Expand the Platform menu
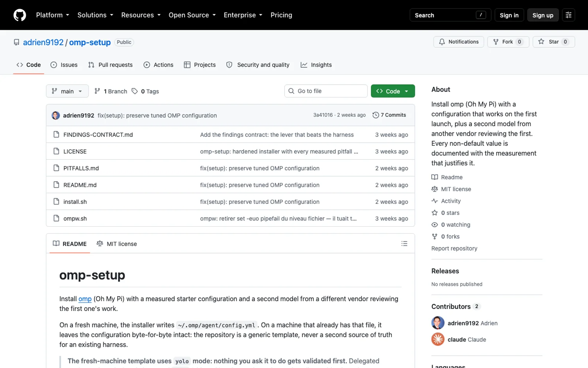Viewport: 588px width, 368px height. [x=53, y=15]
